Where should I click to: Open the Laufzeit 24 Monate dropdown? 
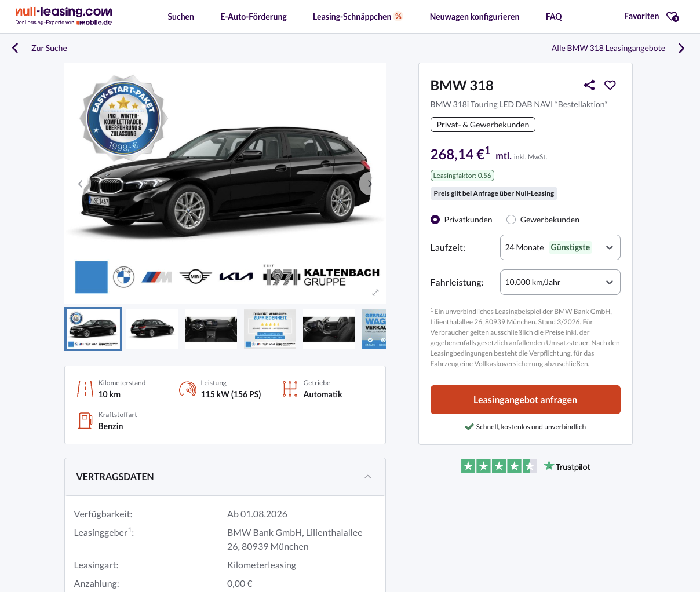[560, 247]
